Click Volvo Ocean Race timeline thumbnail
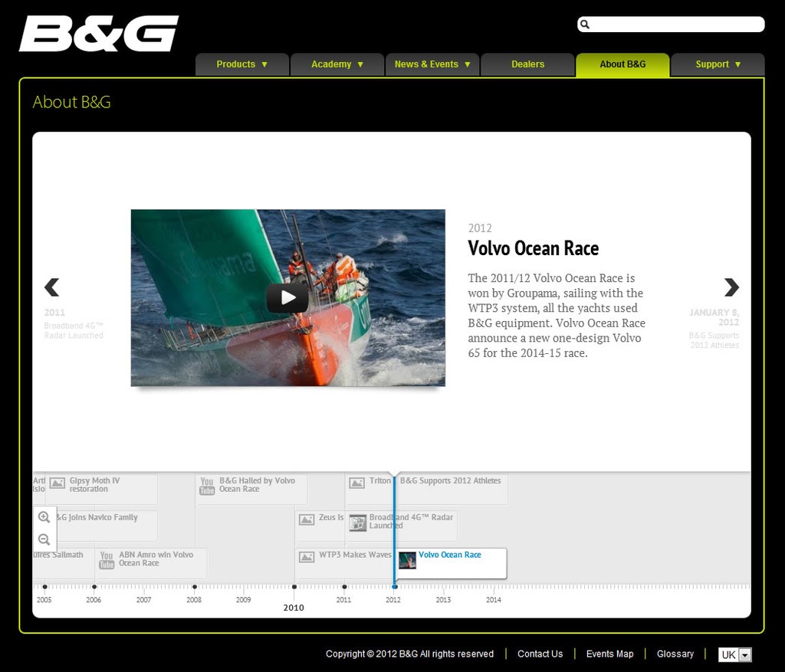Image resolution: width=785 pixels, height=672 pixels. tap(407, 560)
